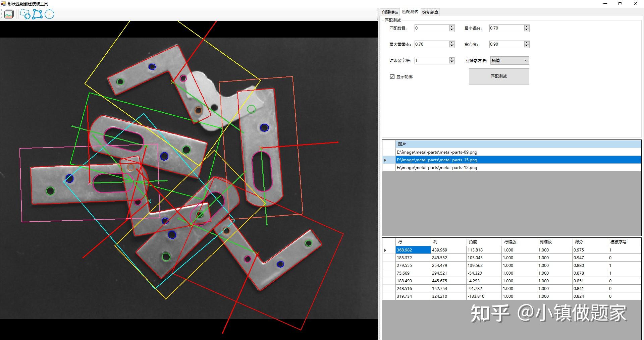
Task: Select the circle ROI tool
Action: pos(49,14)
